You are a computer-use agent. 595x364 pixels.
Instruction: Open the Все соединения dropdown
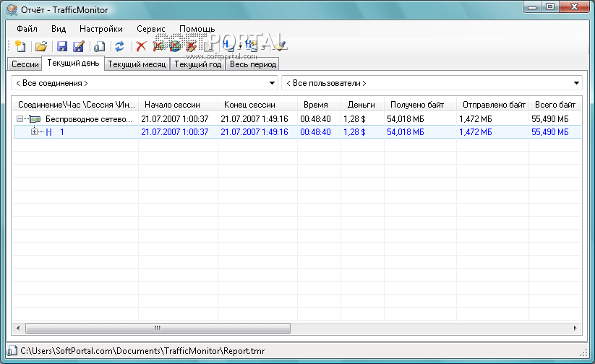pos(145,83)
